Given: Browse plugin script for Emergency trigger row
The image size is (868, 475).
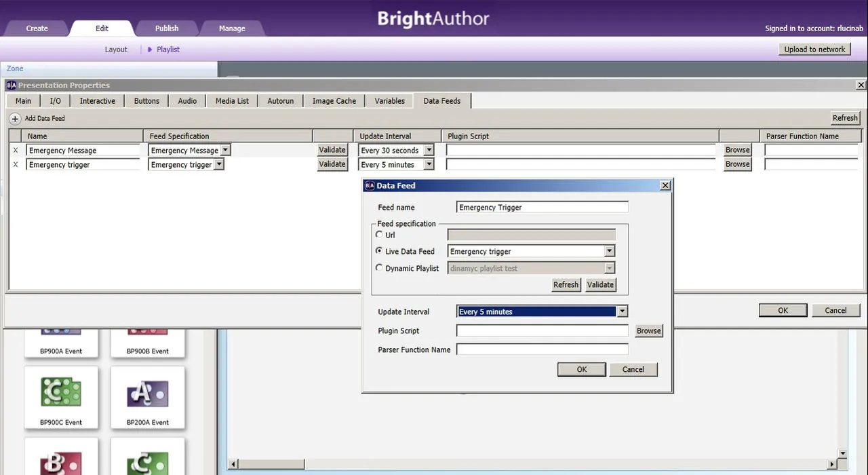Looking at the screenshot, I should [738, 164].
